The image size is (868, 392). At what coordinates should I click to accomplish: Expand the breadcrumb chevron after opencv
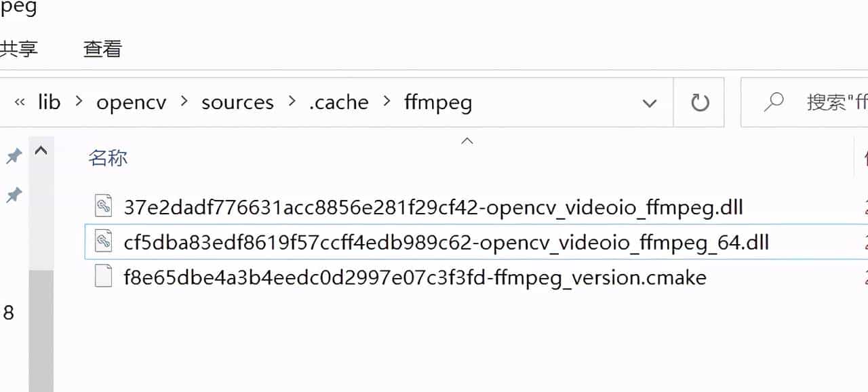(x=182, y=102)
